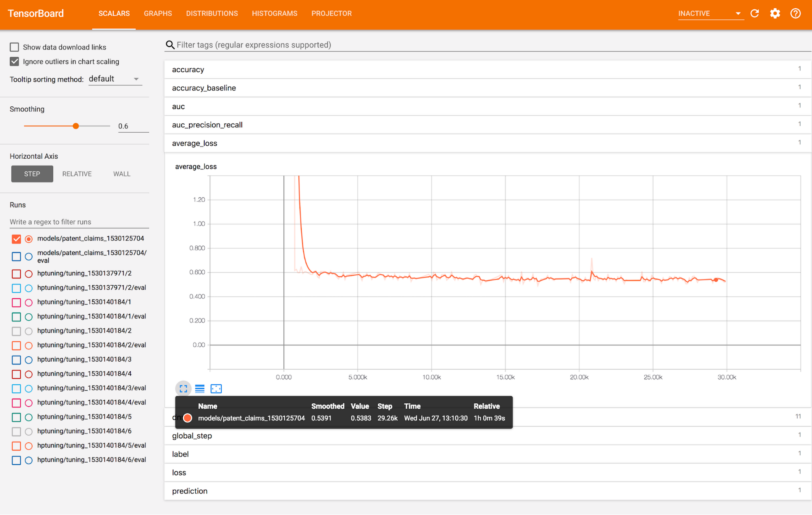The width and height of the screenshot is (812, 515).
Task: Expand the INACTIVE status dropdown
Action: click(737, 13)
